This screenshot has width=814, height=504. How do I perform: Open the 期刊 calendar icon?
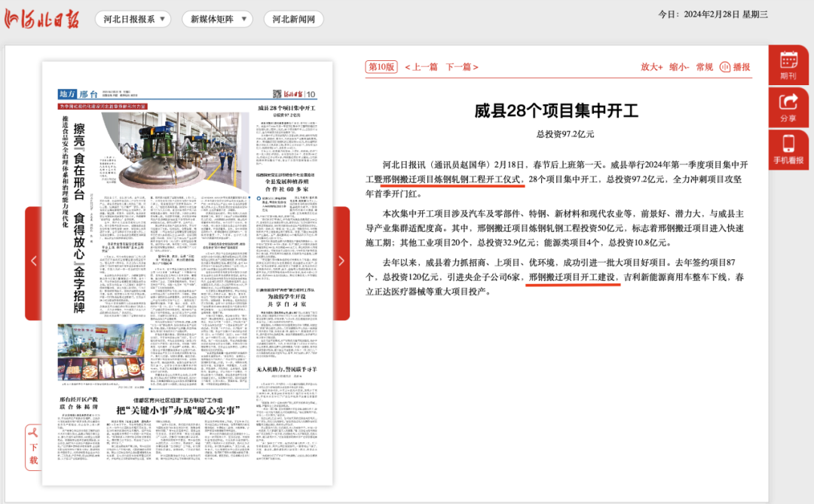click(x=788, y=65)
